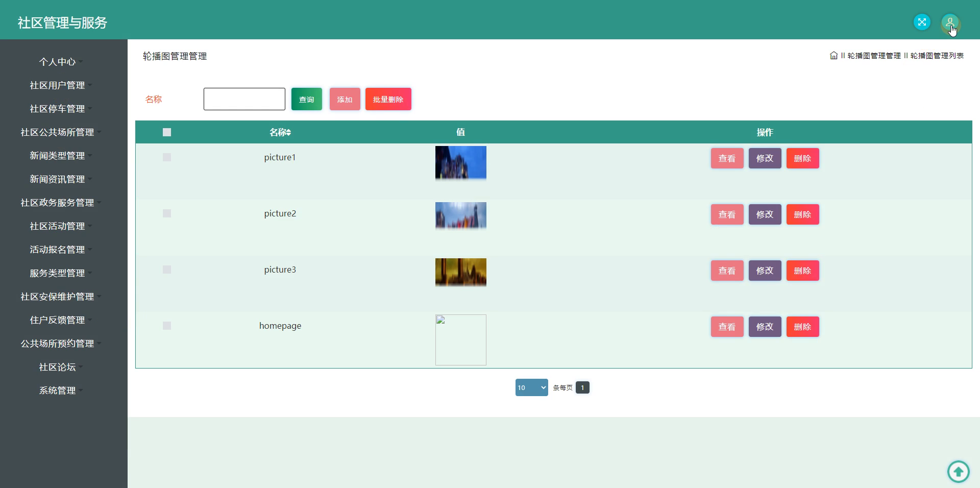This screenshot has height=488, width=980.
Task: Check the picture3 row checkbox
Action: pos(167,270)
